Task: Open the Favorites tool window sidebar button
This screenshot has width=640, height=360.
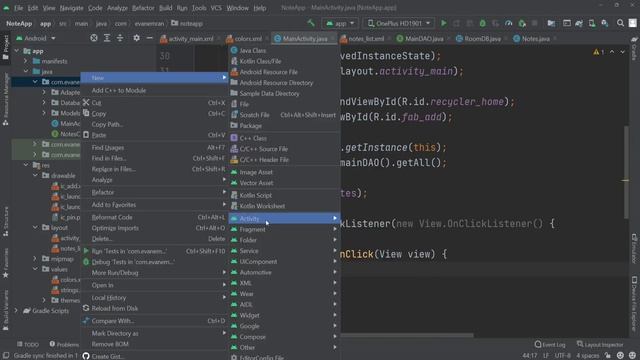Action: pos(5,263)
